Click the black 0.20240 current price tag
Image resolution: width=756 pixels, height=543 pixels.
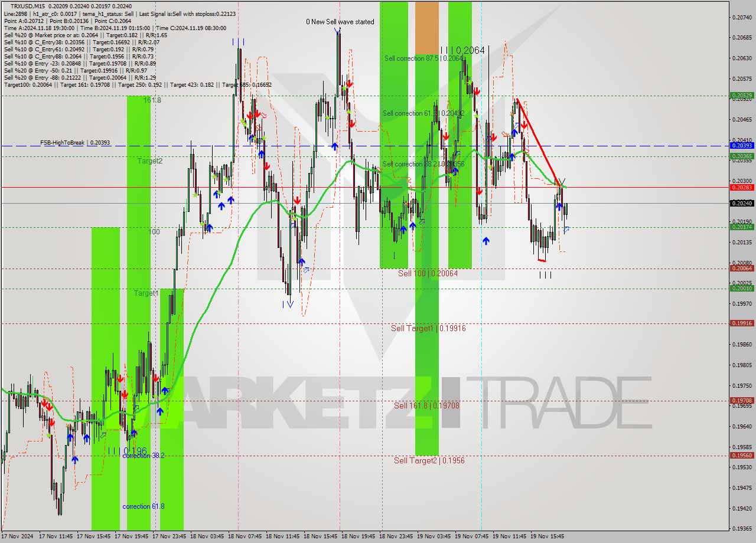point(742,203)
